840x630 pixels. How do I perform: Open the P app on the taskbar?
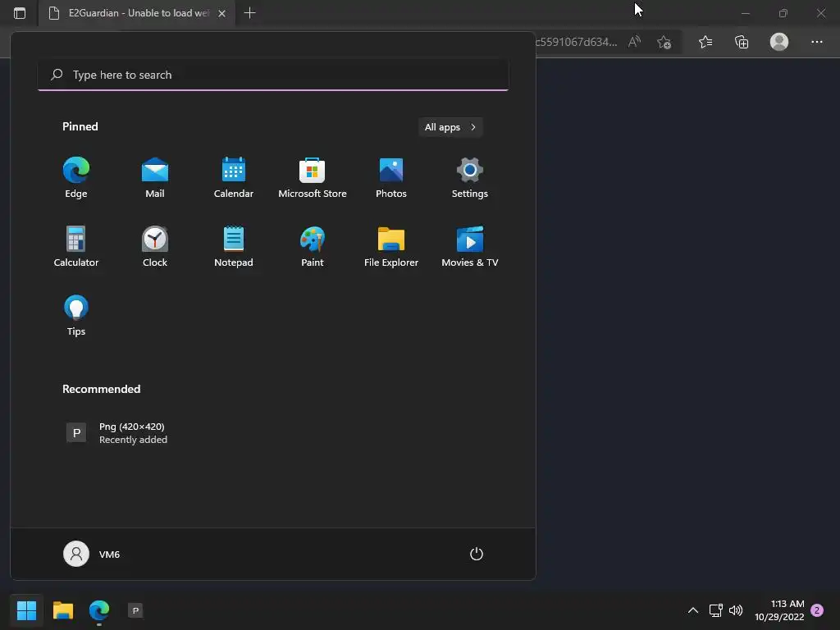pos(135,610)
